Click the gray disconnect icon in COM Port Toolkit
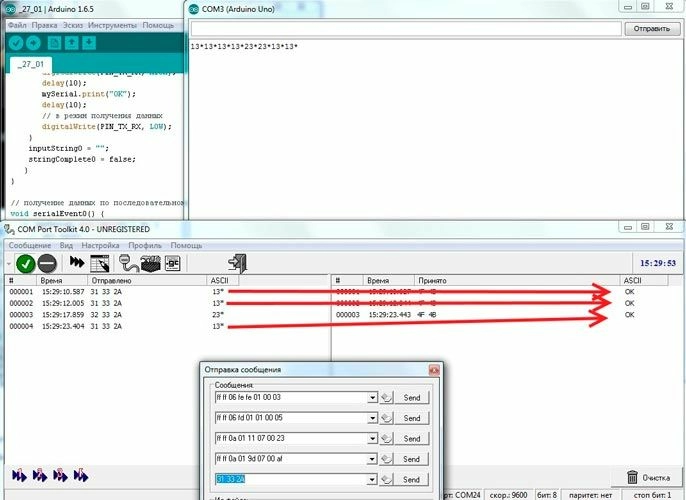This screenshot has height=500, width=686. click(47, 263)
